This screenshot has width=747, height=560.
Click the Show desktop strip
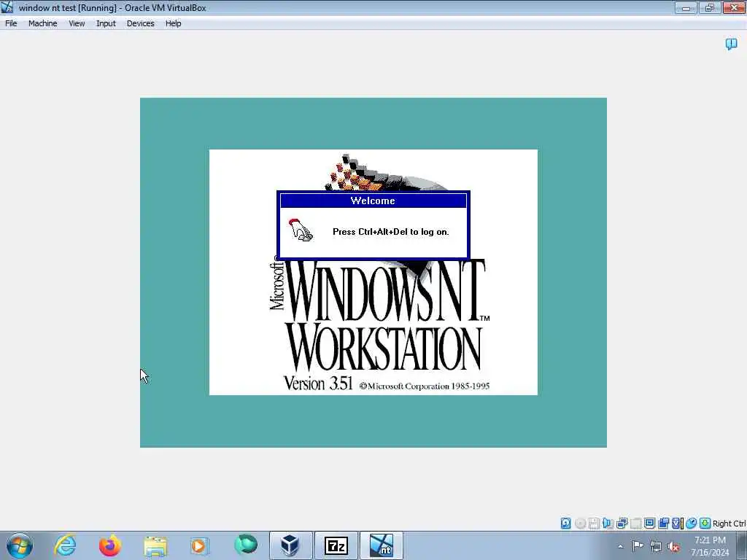click(742, 545)
